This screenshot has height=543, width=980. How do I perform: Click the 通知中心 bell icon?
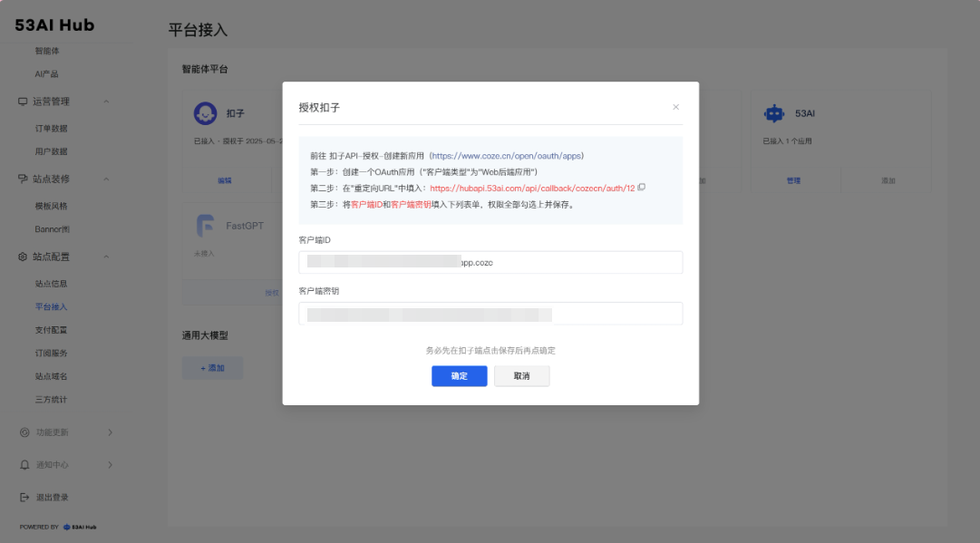[x=24, y=465]
